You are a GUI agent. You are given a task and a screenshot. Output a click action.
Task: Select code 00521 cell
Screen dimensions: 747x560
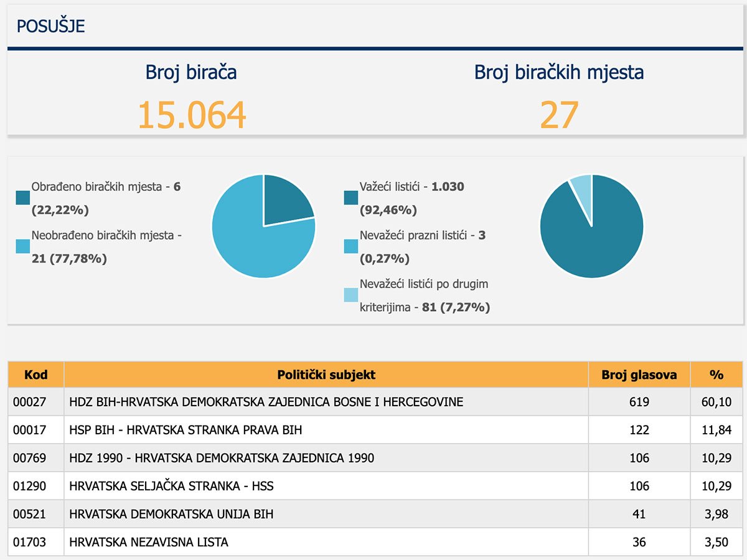(35, 514)
